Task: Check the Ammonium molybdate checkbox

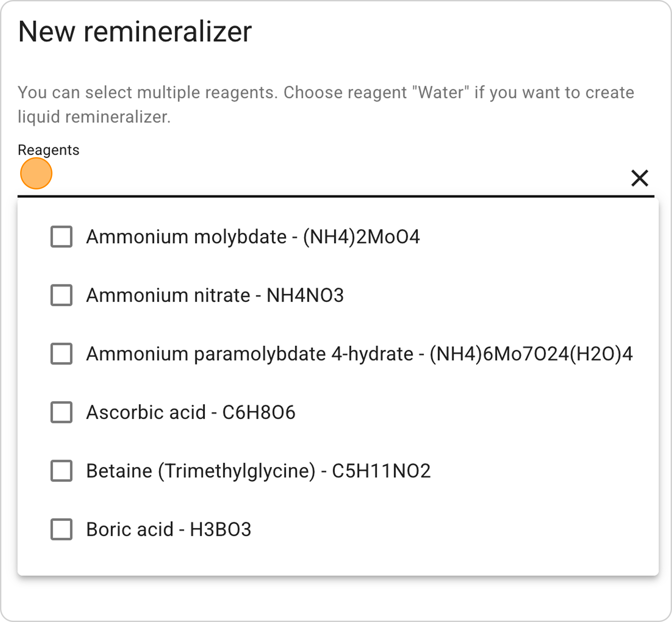Action: click(x=61, y=237)
